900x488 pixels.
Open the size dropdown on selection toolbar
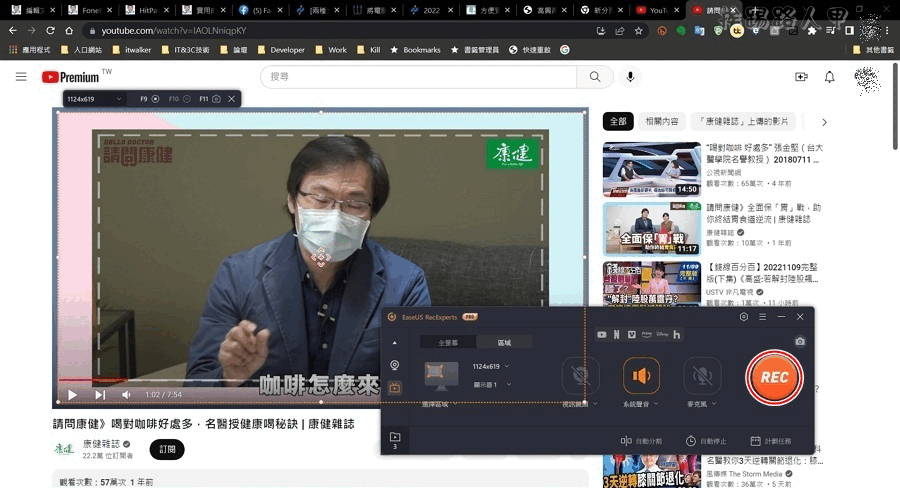pyautogui.click(x=95, y=99)
